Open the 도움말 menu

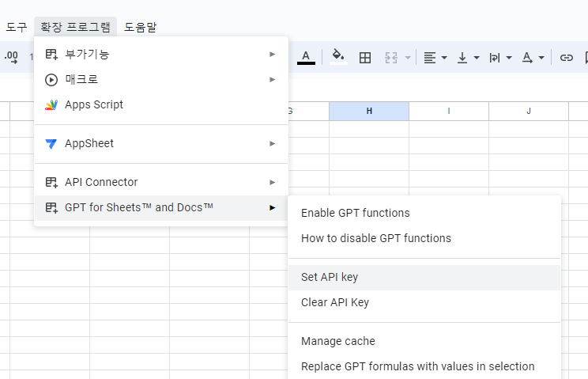coord(140,27)
